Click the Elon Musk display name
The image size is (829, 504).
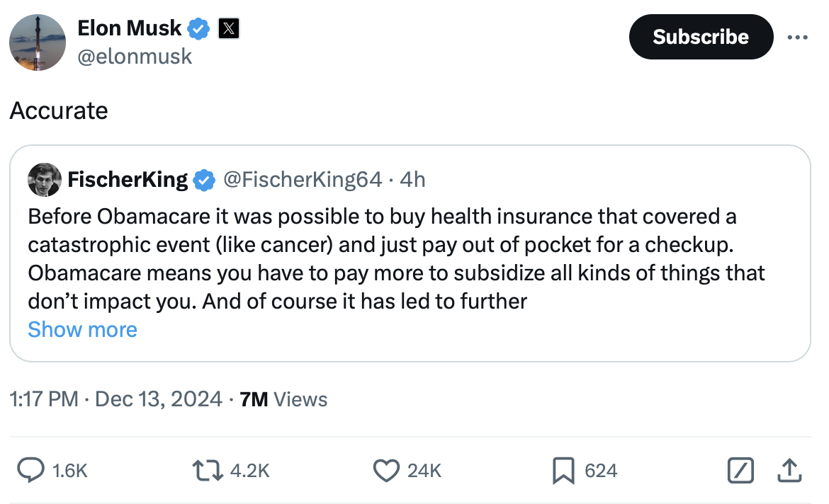pyautogui.click(x=130, y=28)
